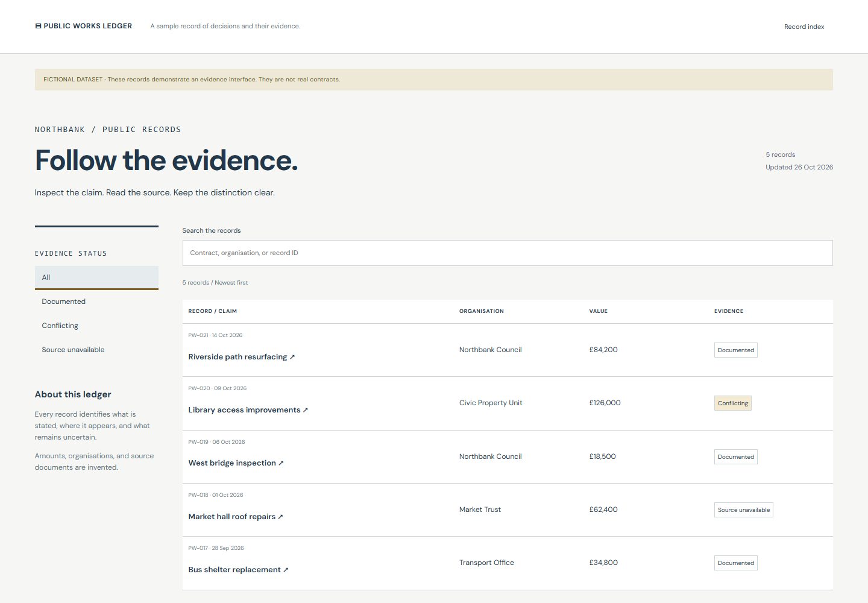Screen dimensions: 868x603
Task: Click the arrow icon beside Library access improvements
Action: click(306, 410)
